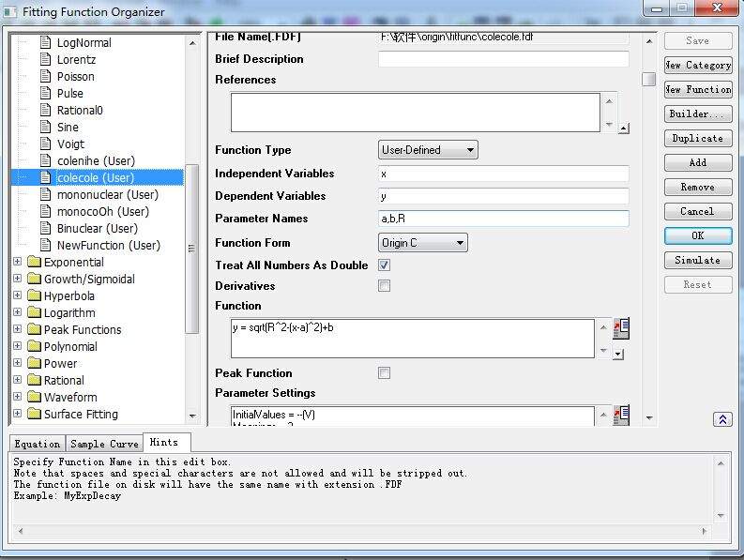744x560 pixels.
Task: Click the New Category button
Action: click(x=698, y=65)
